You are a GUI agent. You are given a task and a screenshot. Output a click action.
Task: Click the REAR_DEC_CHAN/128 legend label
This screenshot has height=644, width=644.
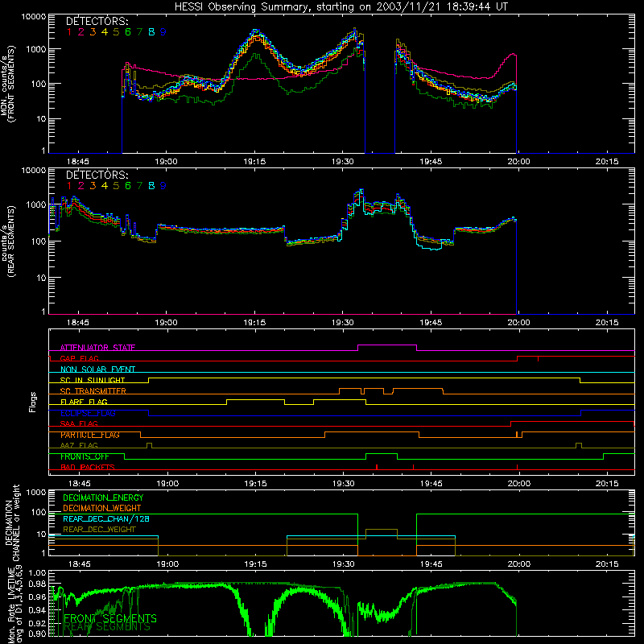click(x=106, y=519)
